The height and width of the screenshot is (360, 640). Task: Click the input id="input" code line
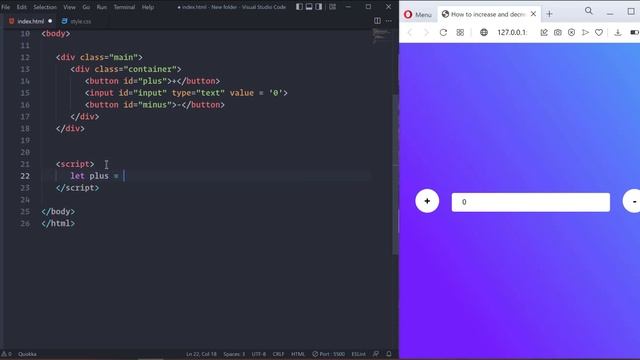coord(186,93)
